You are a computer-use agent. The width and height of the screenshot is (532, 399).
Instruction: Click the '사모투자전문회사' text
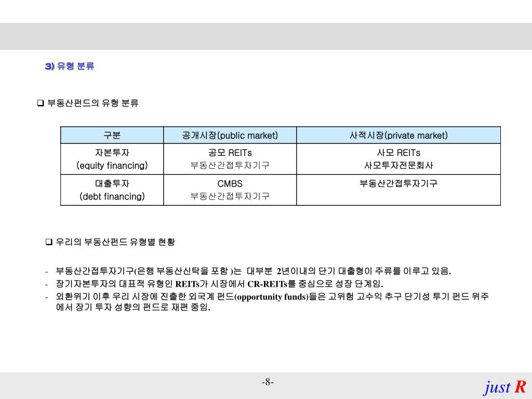point(398,165)
